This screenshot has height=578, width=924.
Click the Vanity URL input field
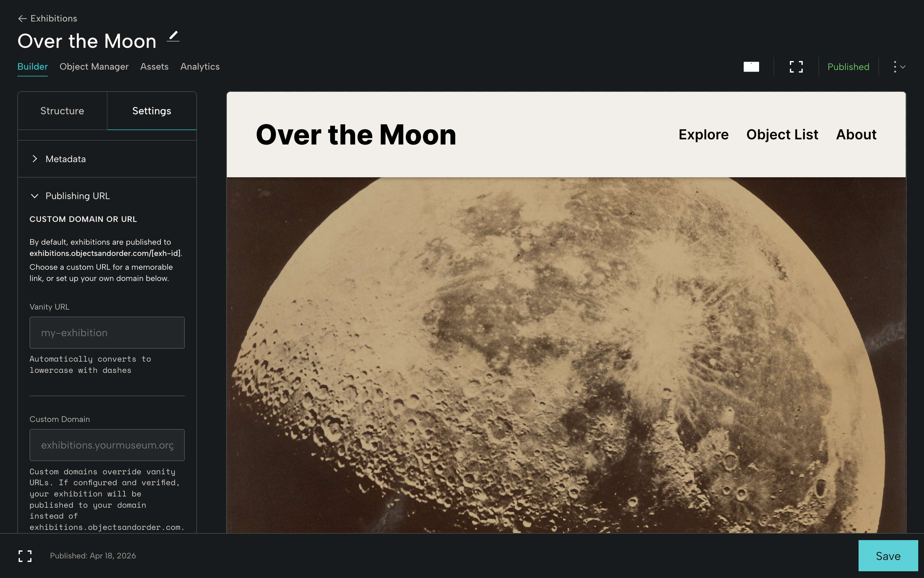click(107, 333)
